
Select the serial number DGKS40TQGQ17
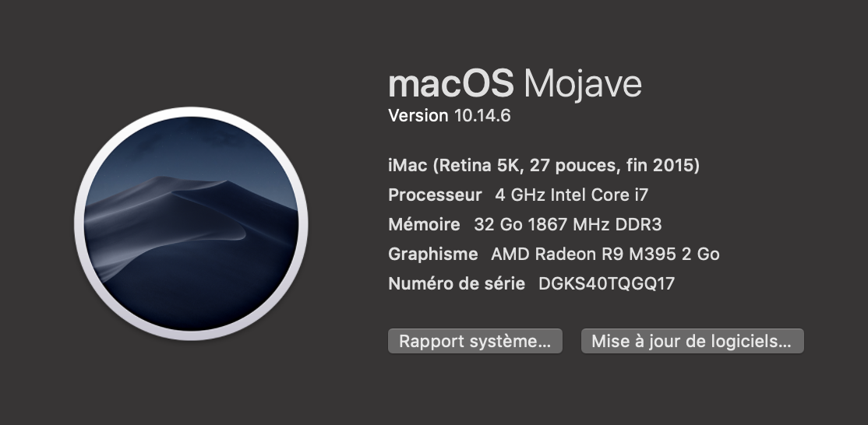click(606, 283)
